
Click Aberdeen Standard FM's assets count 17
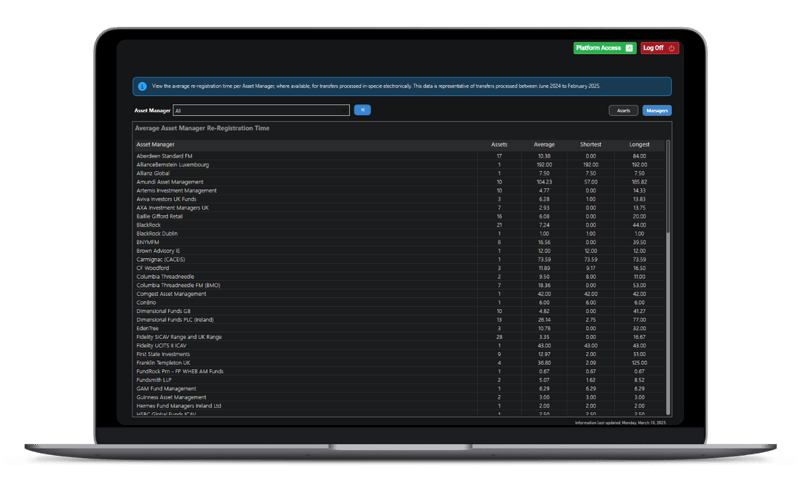pyautogui.click(x=499, y=156)
